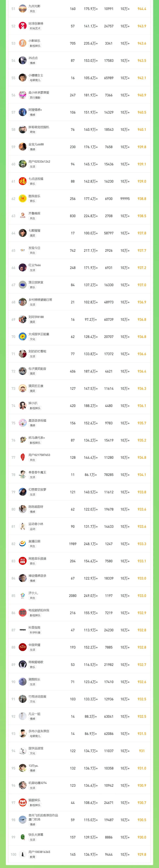This screenshot has height=868, width=159.
Task: Click the 944.4 index score
Action: [x=142, y=9]
